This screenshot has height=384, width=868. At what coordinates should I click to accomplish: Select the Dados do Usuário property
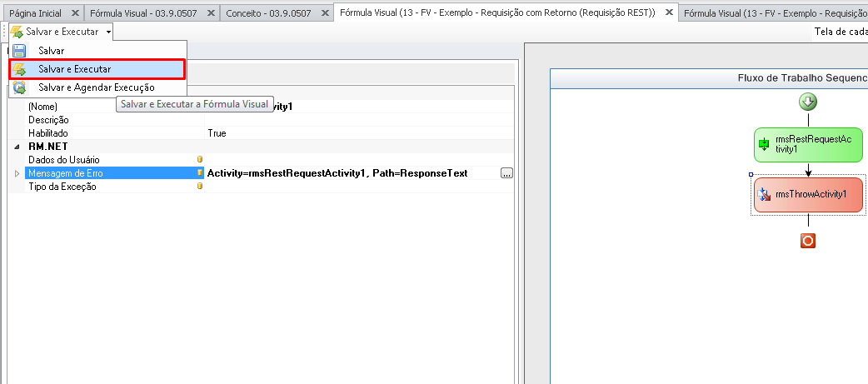[x=63, y=159]
